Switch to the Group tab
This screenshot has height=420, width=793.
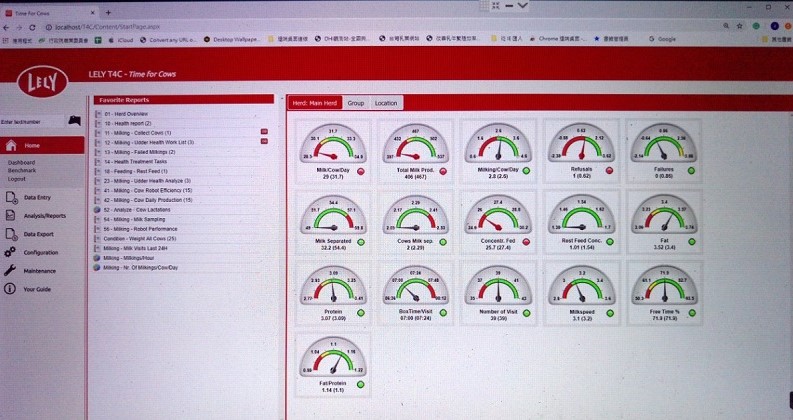tap(356, 103)
